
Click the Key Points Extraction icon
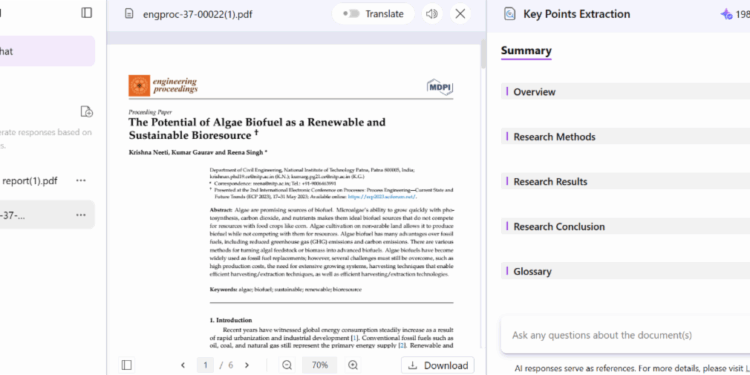coord(510,14)
